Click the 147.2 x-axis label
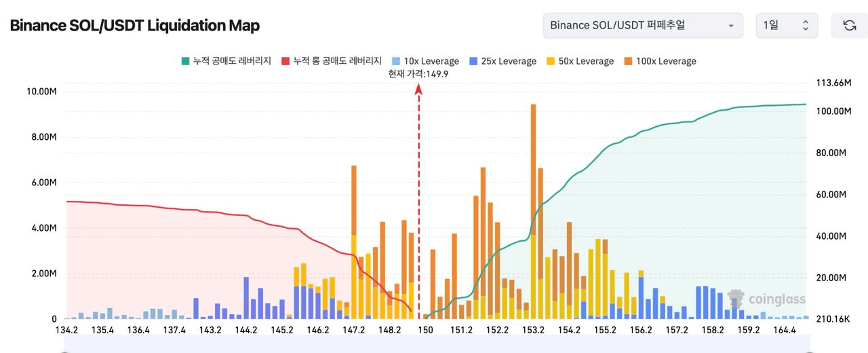This screenshot has width=868, height=353. coord(354,331)
